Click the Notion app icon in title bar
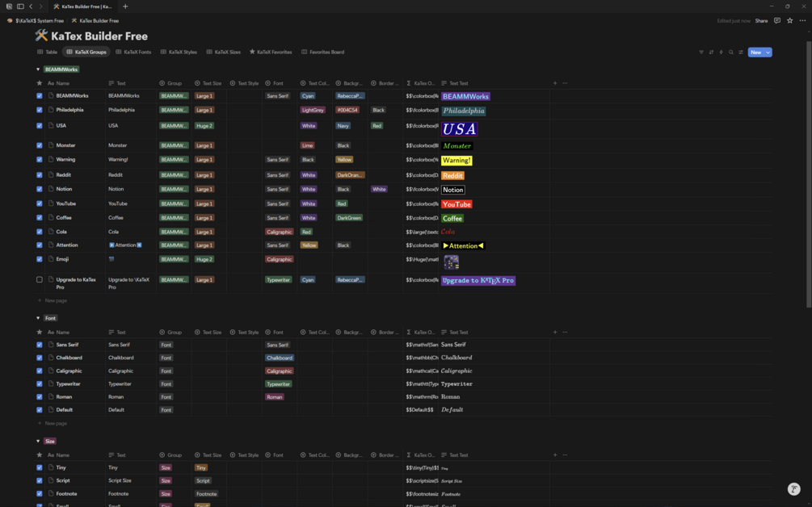This screenshot has width=812, height=507. coord(9,6)
